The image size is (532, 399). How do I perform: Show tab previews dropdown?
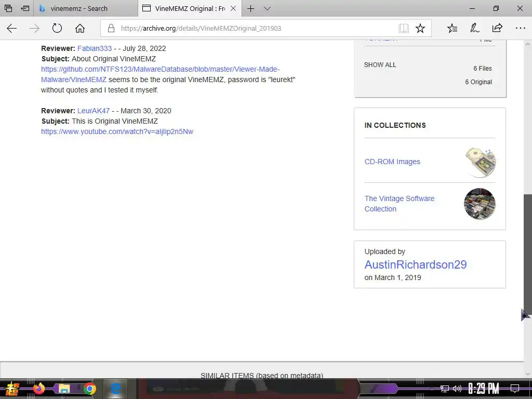pyautogui.click(x=267, y=8)
